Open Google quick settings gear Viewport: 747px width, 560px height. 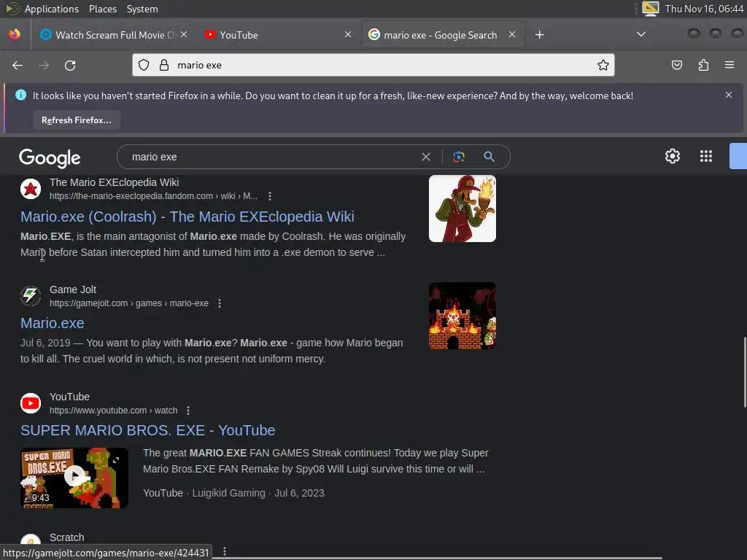pos(672,156)
